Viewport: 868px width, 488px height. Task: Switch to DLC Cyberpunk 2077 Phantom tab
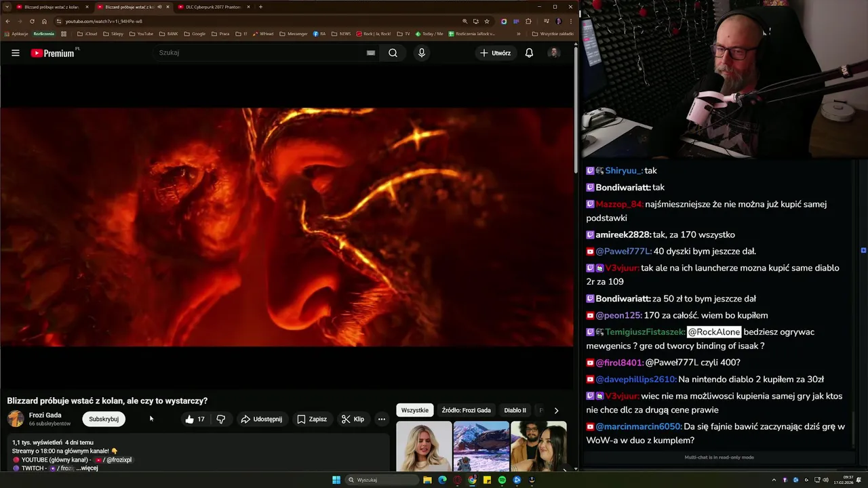click(214, 7)
